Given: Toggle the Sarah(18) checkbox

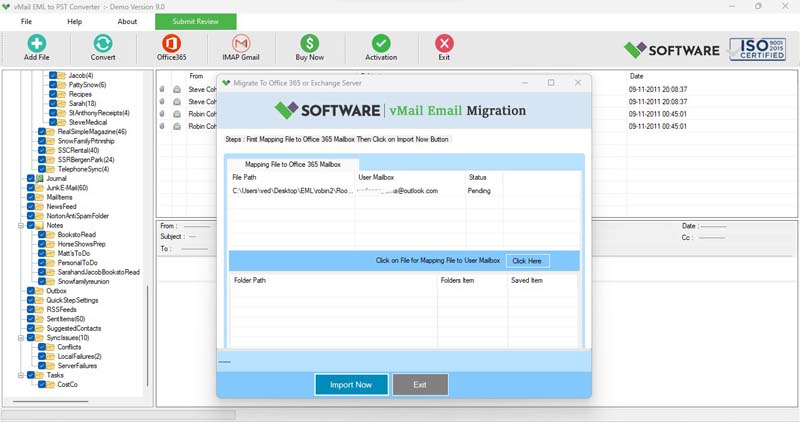Looking at the screenshot, I should click(x=53, y=104).
